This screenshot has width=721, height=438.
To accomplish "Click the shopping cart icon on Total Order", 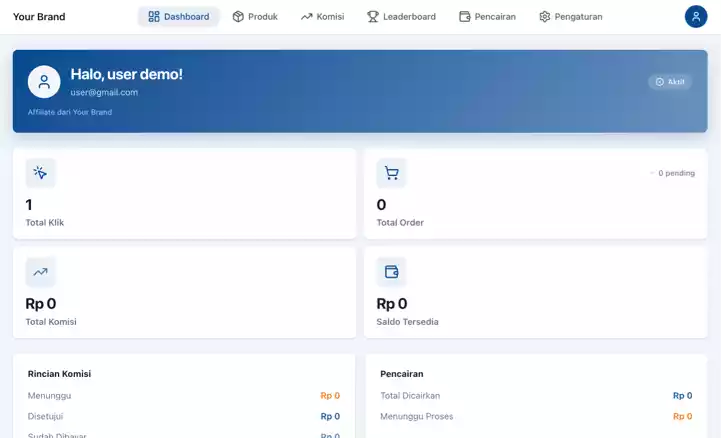I will click(391, 173).
